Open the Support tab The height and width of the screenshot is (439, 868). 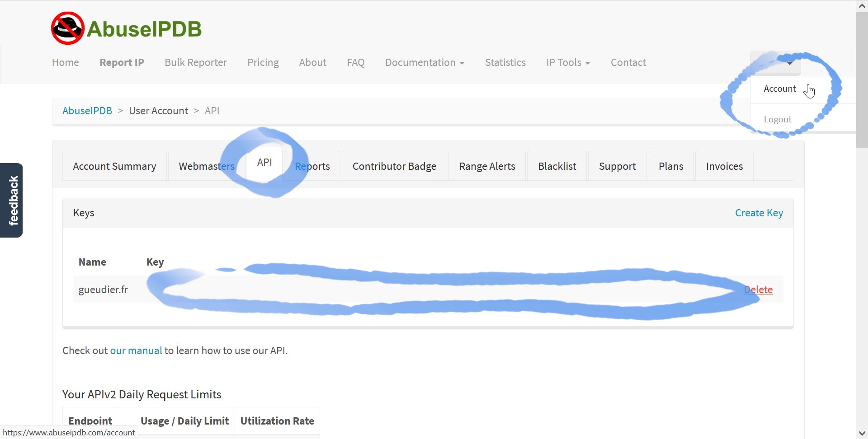[x=617, y=166]
